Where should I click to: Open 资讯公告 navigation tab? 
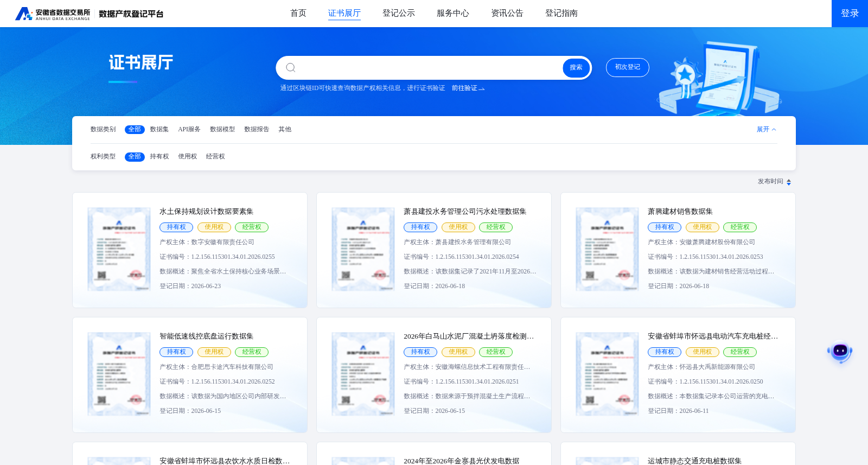[x=507, y=13]
